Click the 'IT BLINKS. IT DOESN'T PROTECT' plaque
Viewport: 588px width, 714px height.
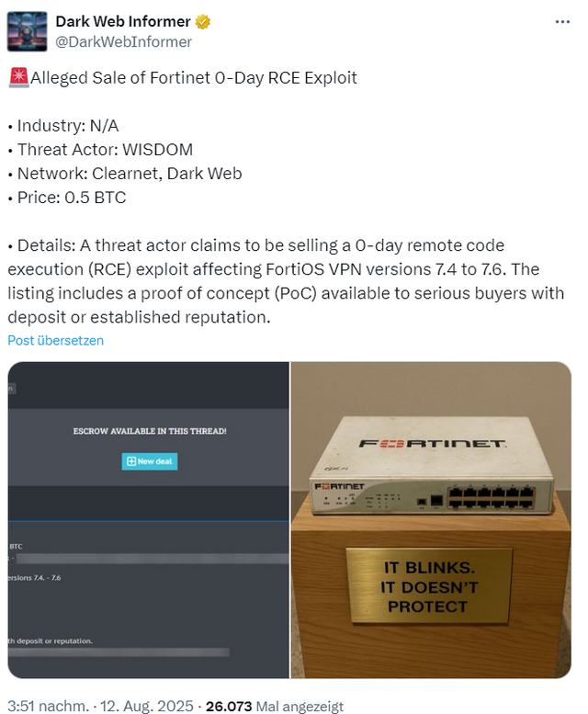click(429, 585)
